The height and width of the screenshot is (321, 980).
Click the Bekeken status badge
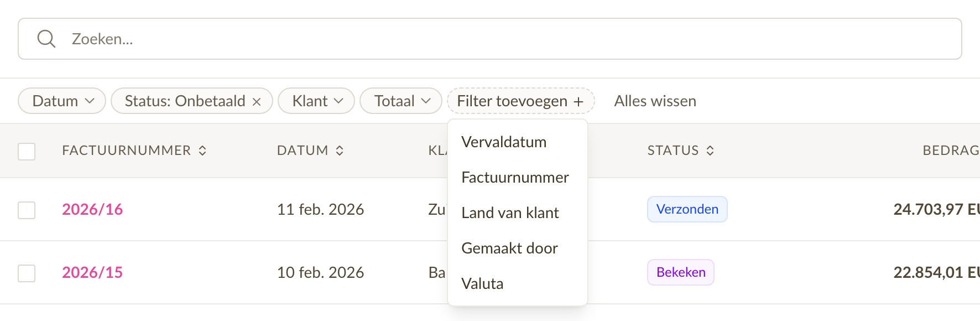[x=681, y=272]
